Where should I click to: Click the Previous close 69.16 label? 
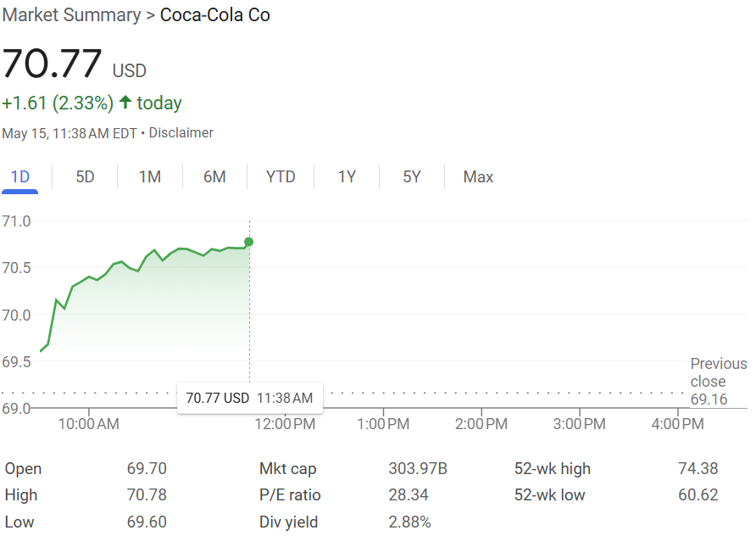tap(718, 381)
